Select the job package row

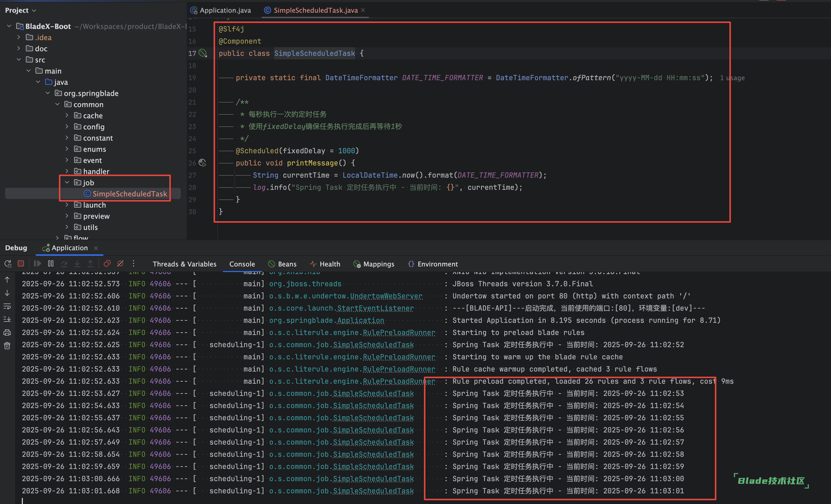coord(93,182)
